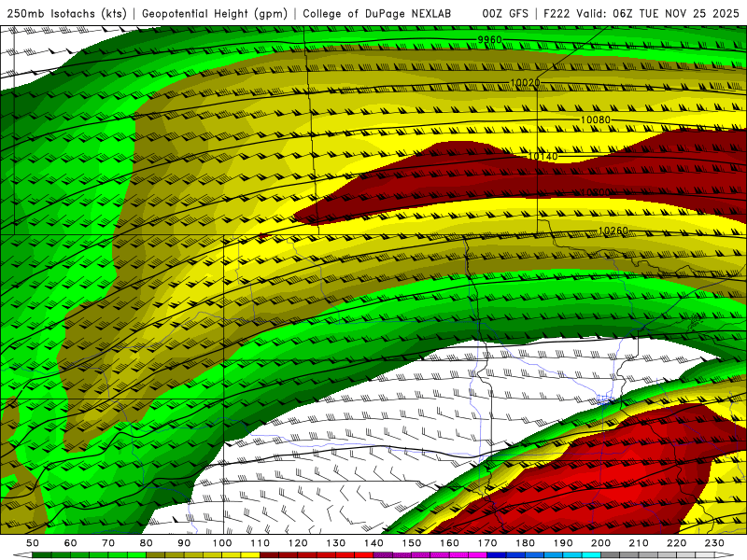Viewport: 747px width, 560px height.
Task: Click the 150 label on the color scale
Action: (412, 543)
